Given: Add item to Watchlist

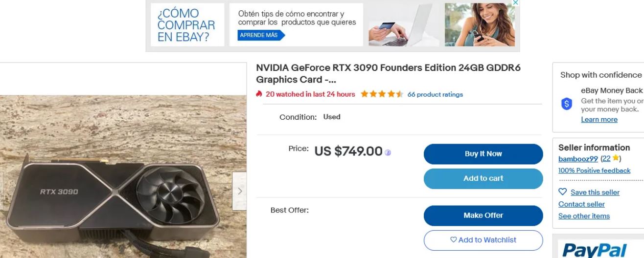Looking at the screenshot, I should click(483, 240).
